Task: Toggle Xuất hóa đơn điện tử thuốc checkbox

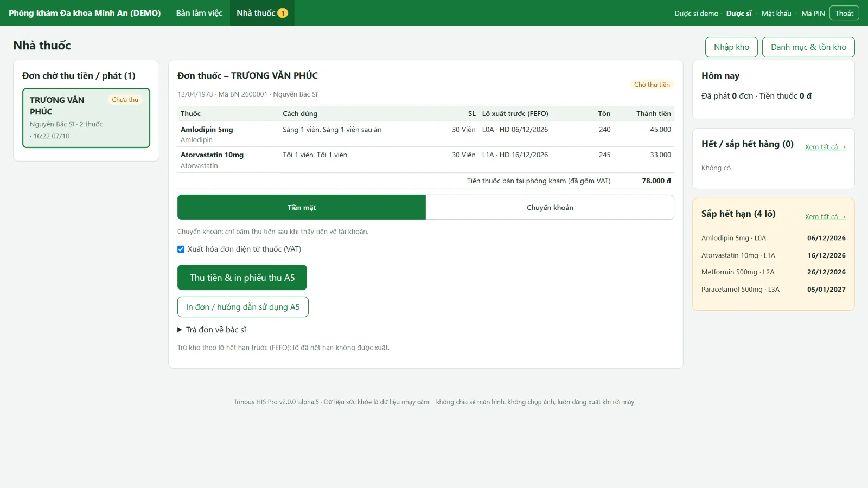Action: [181, 249]
